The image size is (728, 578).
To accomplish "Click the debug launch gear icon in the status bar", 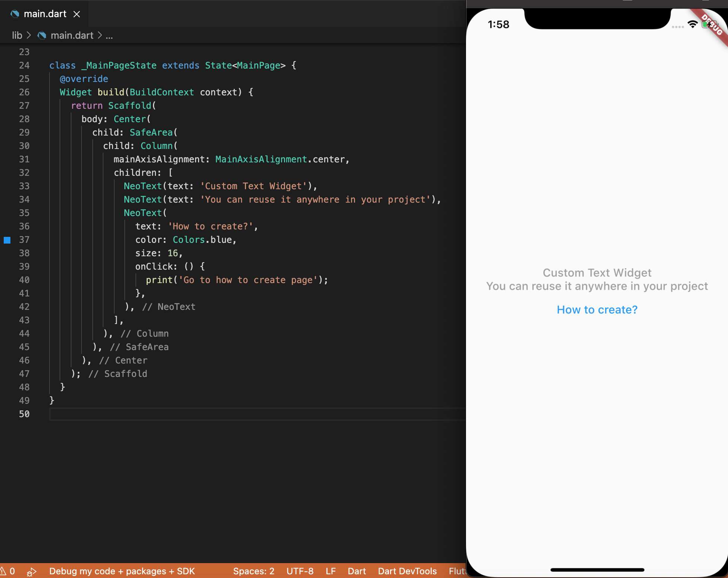I will [x=32, y=572].
